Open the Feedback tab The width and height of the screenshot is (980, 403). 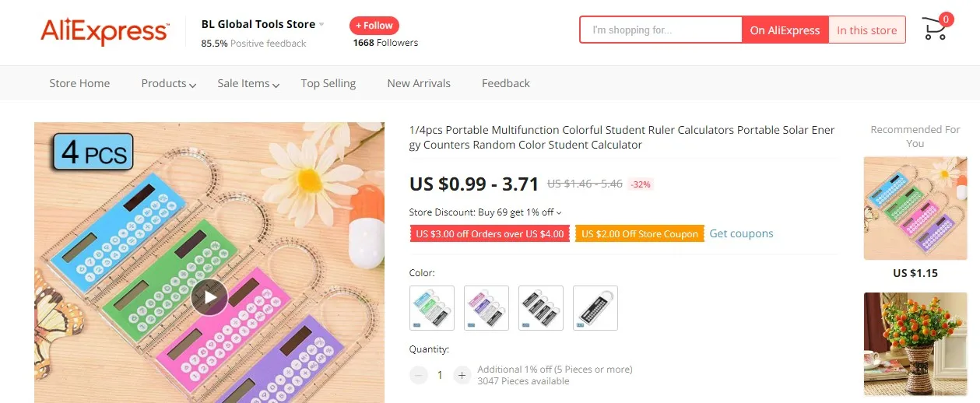coord(506,83)
